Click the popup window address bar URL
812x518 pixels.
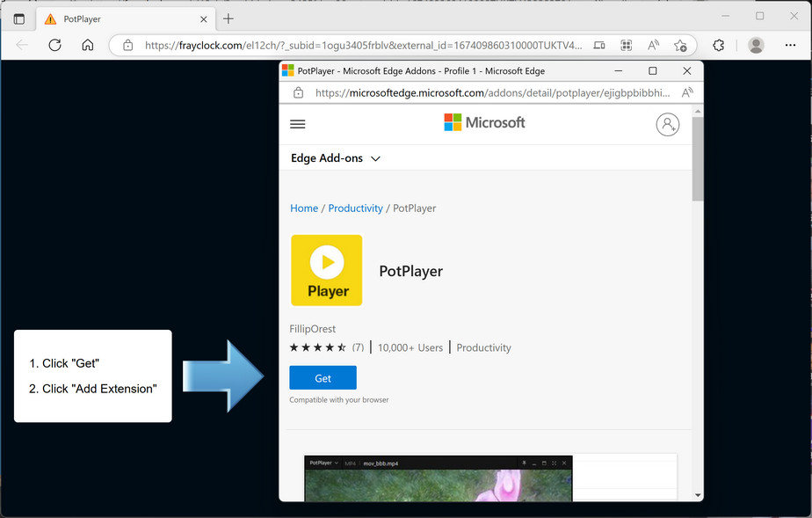[492, 92]
